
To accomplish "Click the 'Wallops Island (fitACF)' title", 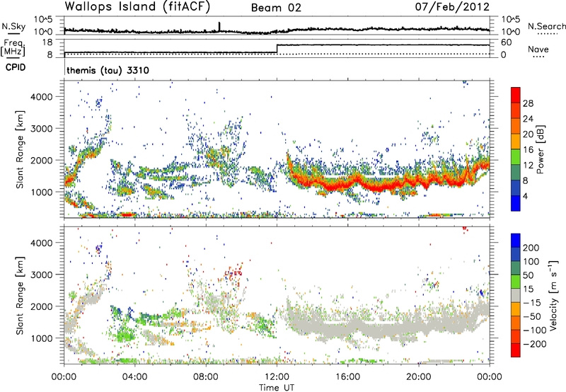I will tap(137, 7).
